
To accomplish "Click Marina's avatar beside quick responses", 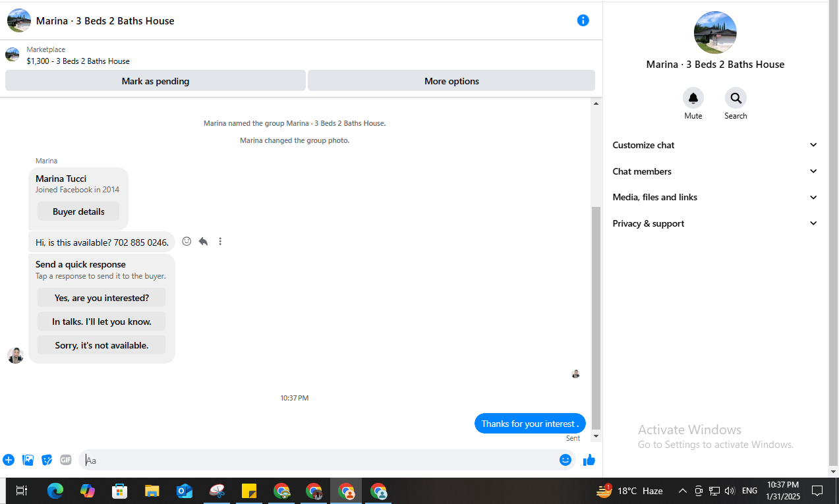I will pyautogui.click(x=15, y=356).
